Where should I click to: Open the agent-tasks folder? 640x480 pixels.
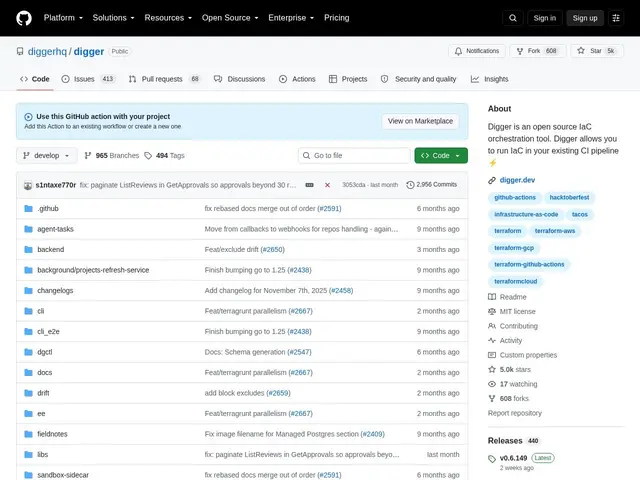click(x=56, y=229)
